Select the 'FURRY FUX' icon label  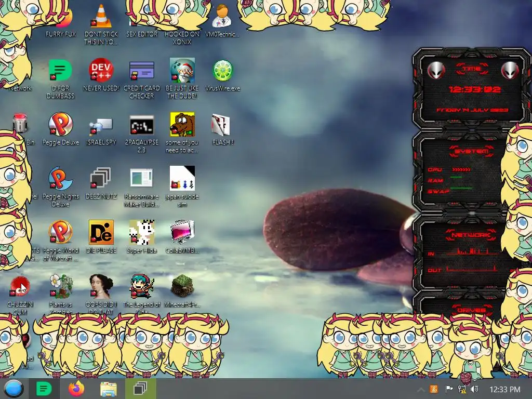pos(60,34)
